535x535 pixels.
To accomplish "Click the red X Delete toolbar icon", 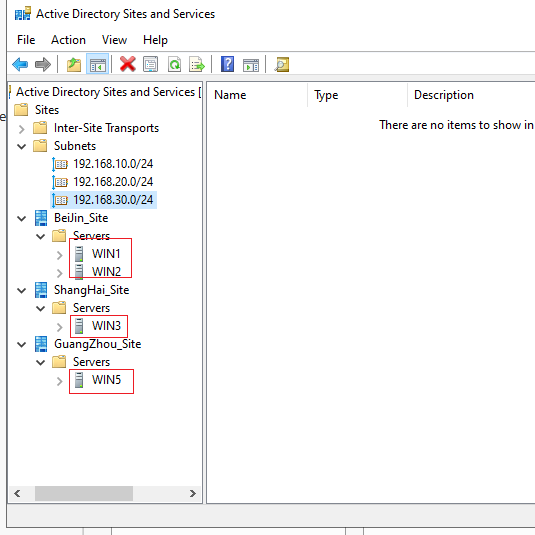I will [128, 64].
